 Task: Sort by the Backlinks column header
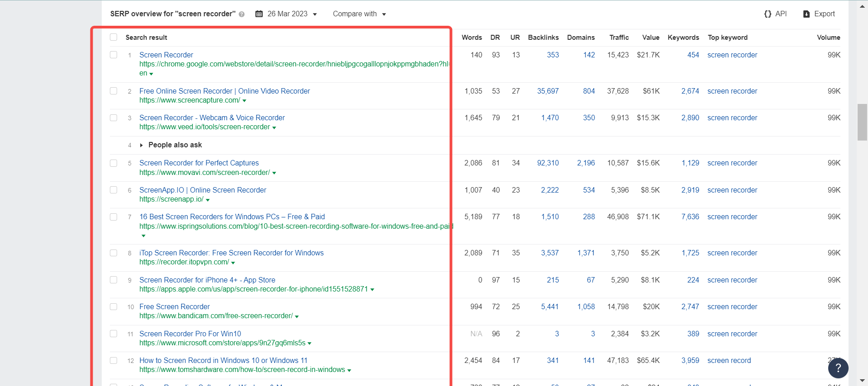tap(543, 38)
